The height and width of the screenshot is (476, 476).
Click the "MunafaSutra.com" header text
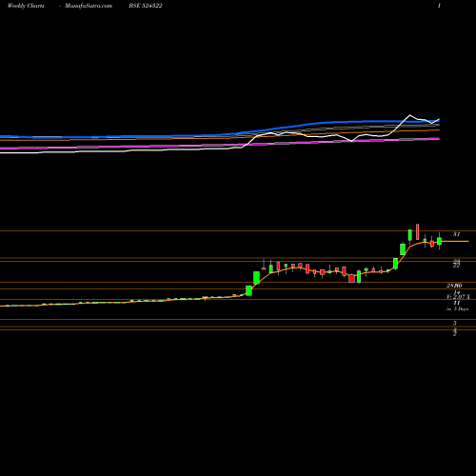pyautogui.click(x=89, y=6)
